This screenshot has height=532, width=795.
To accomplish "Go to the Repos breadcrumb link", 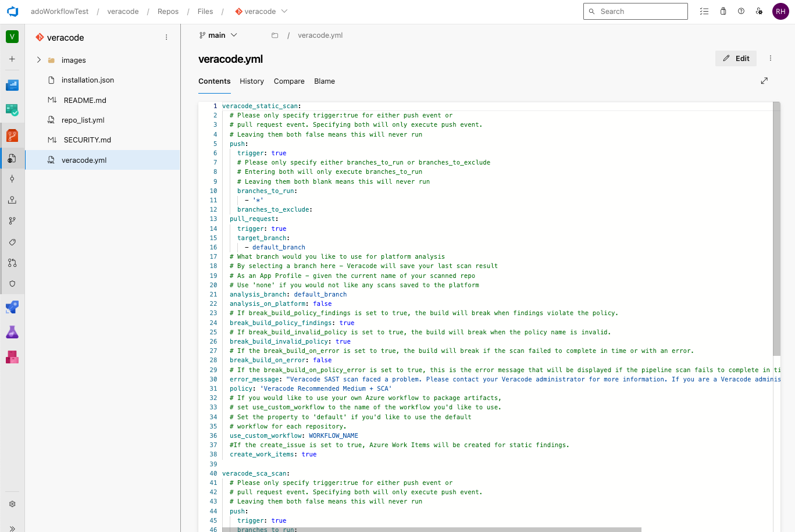I will coord(168,12).
